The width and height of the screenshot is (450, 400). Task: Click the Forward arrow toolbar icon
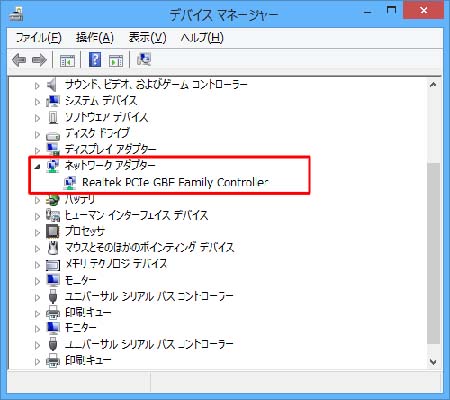(39, 60)
